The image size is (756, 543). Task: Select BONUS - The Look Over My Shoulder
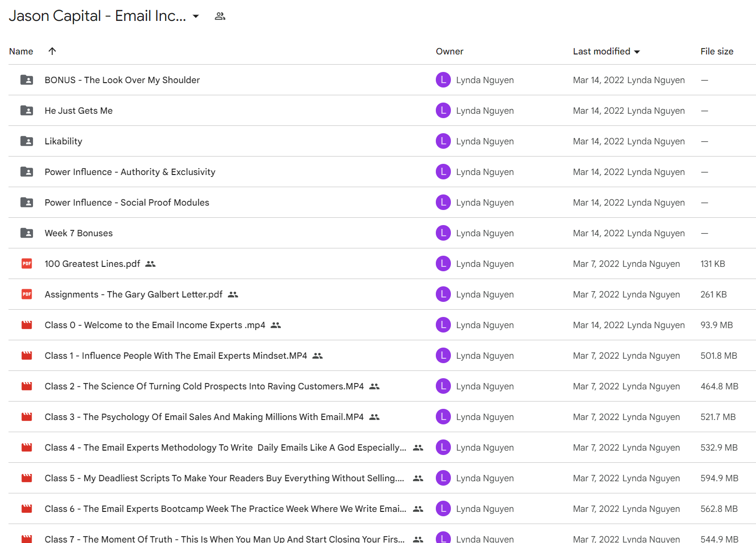click(122, 80)
